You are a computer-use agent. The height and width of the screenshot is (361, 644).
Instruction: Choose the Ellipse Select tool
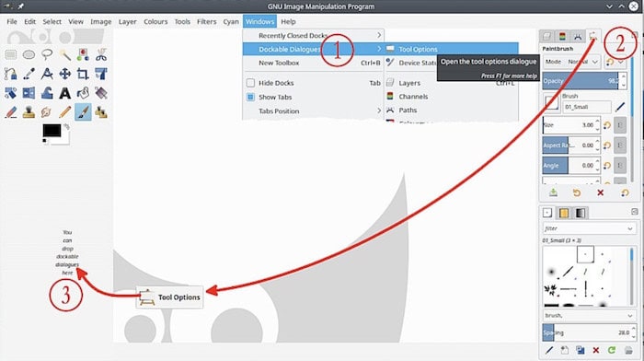[x=29, y=54]
